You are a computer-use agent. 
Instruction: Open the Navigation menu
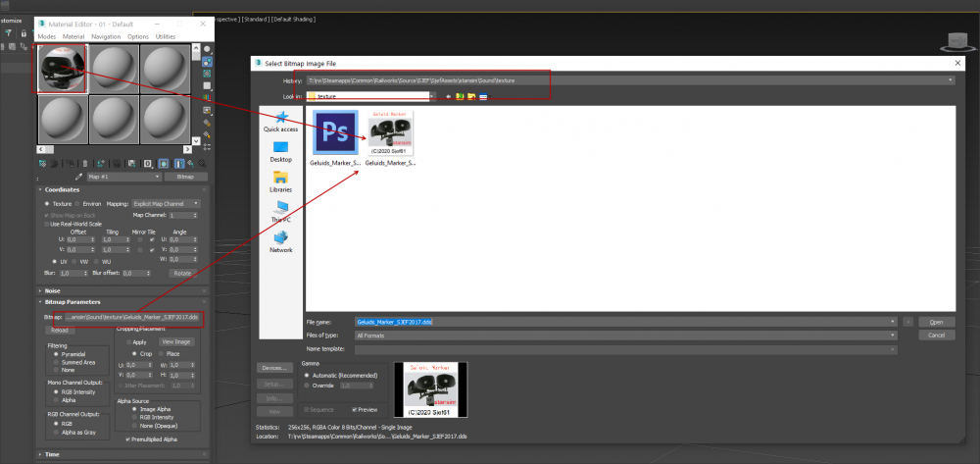[106, 36]
